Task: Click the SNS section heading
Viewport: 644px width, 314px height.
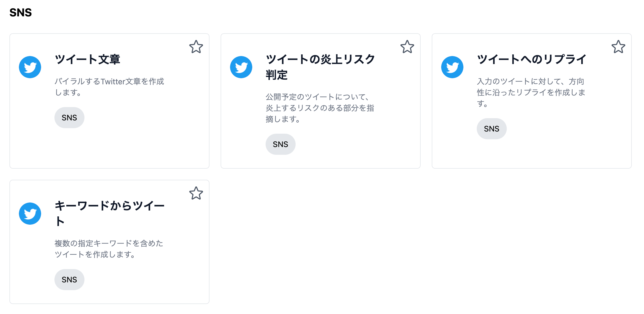Action: (21, 12)
